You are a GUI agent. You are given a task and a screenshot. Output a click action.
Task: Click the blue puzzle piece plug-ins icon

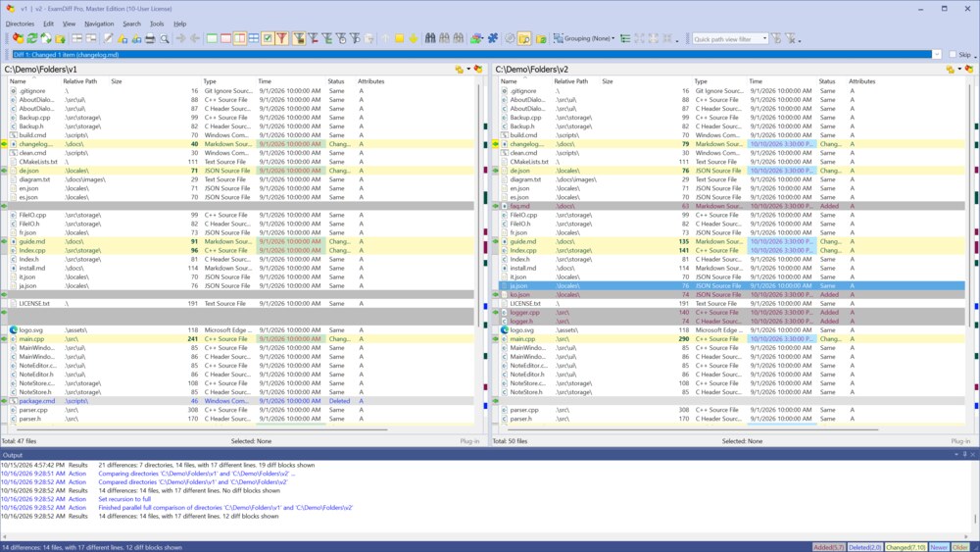493,39
